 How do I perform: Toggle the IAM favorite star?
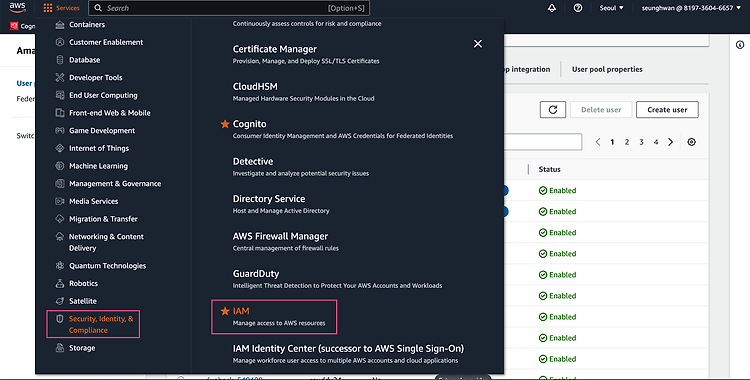(225, 311)
